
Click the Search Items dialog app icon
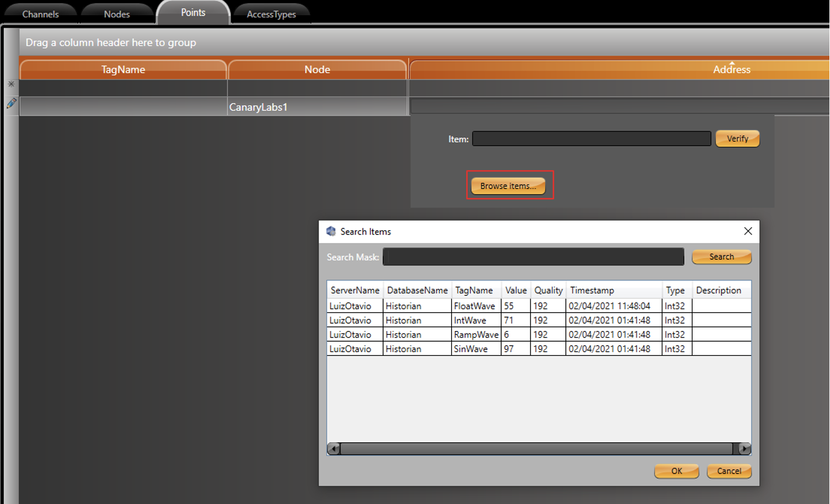click(x=331, y=232)
